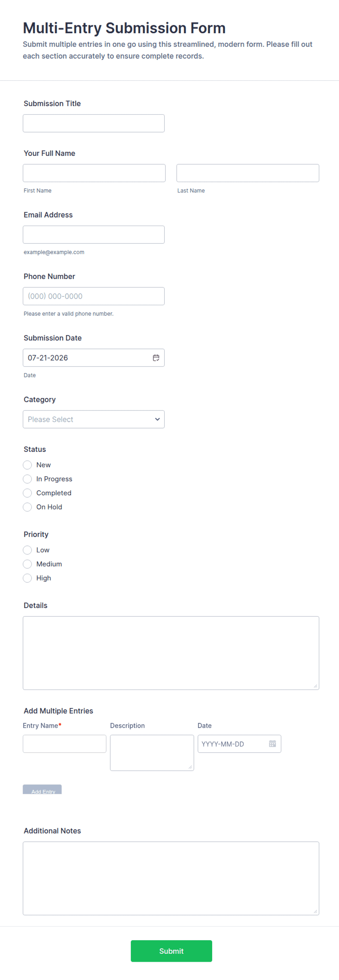339x980 pixels.
Task: Set priority to Low
Action: (27, 550)
